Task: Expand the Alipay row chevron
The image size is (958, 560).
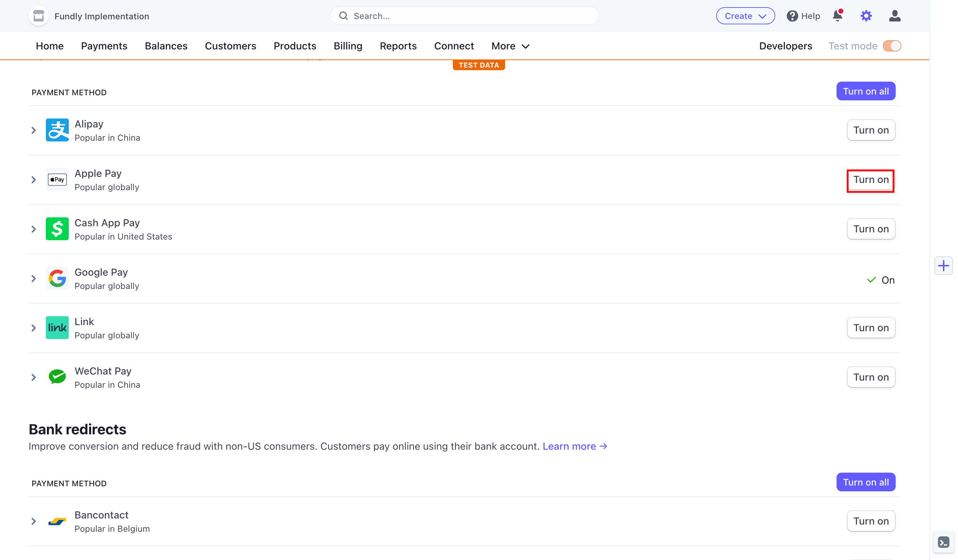Action: [x=33, y=130]
